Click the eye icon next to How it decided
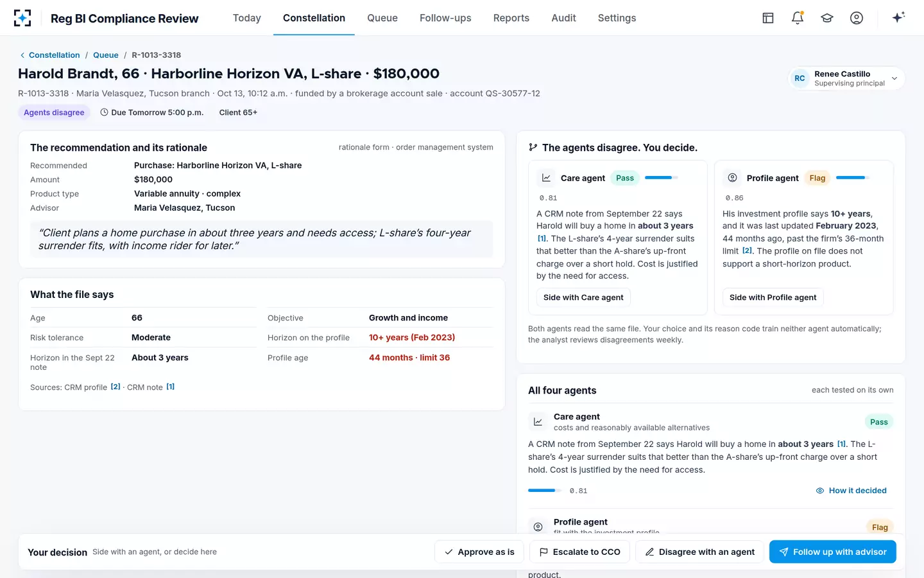Screen dimensions: 924x578 [820, 491]
